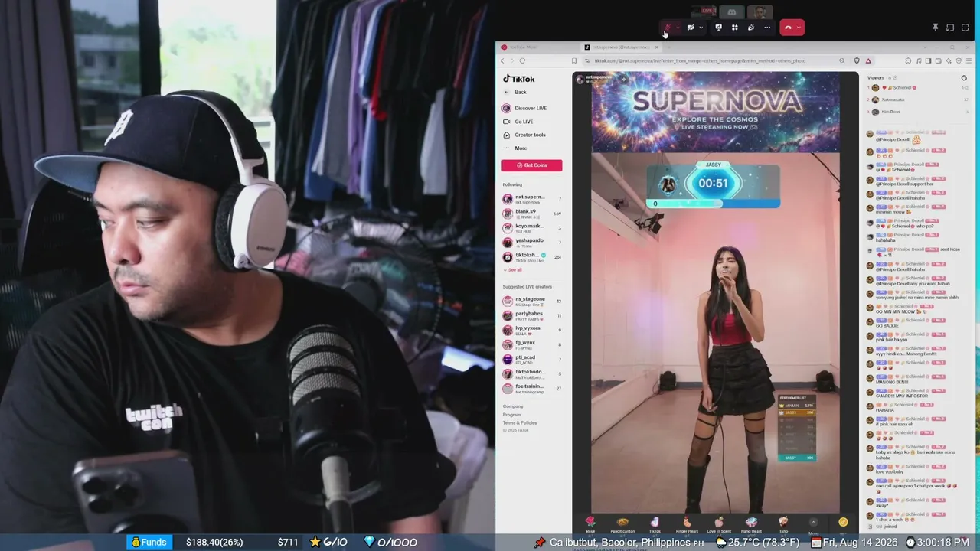Open Creator tools in TikTok sidebar
This screenshot has height=551, width=980.
click(x=524, y=135)
